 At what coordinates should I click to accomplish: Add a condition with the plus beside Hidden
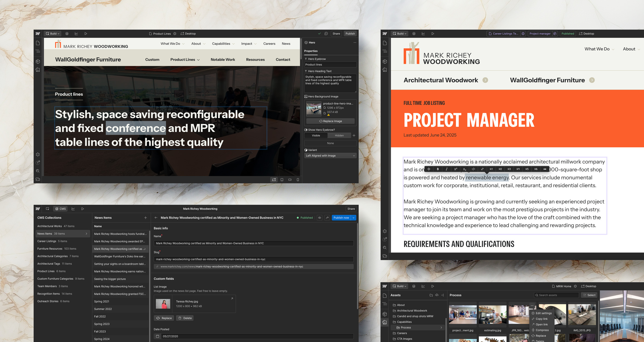click(354, 135)
